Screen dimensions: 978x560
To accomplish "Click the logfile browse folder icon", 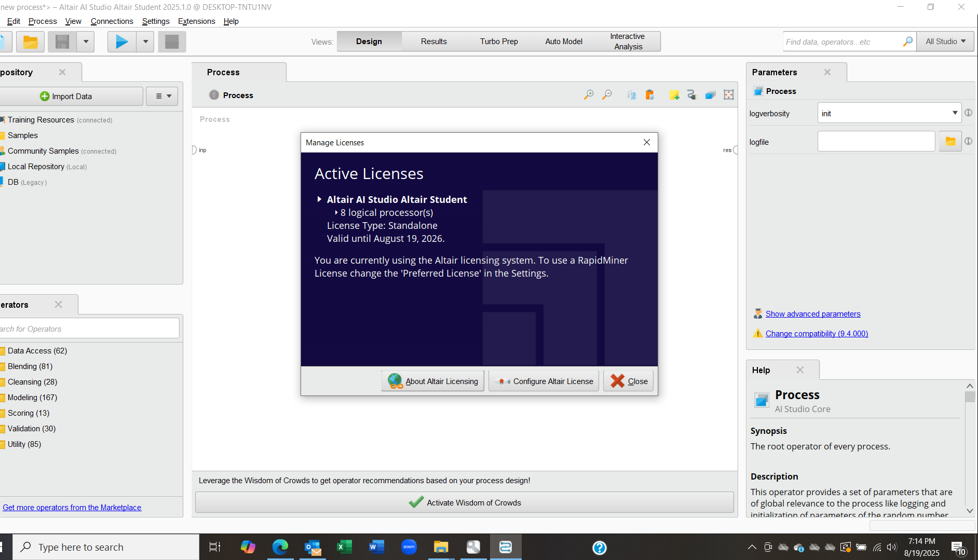I will click(950, 141).
